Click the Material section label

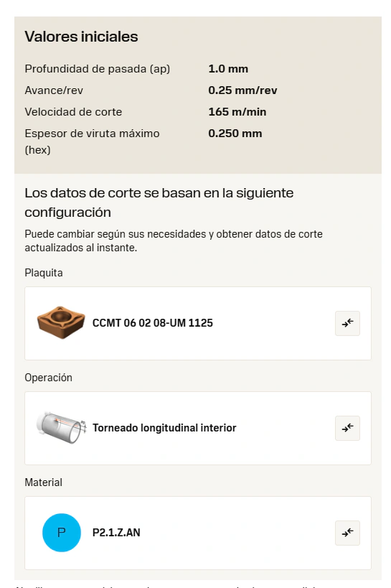click(44, 482)
